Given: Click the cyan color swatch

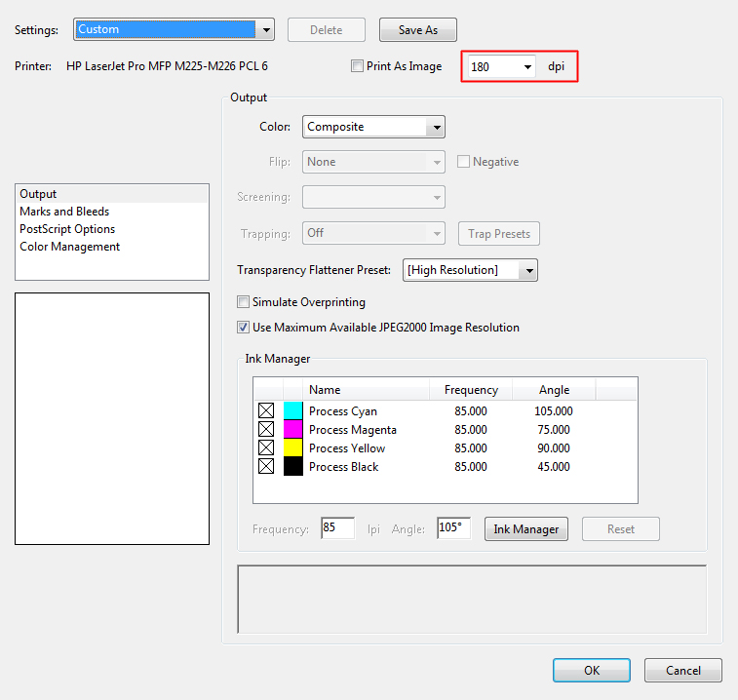Looking at the screenshot, I should tap(293, 411).
